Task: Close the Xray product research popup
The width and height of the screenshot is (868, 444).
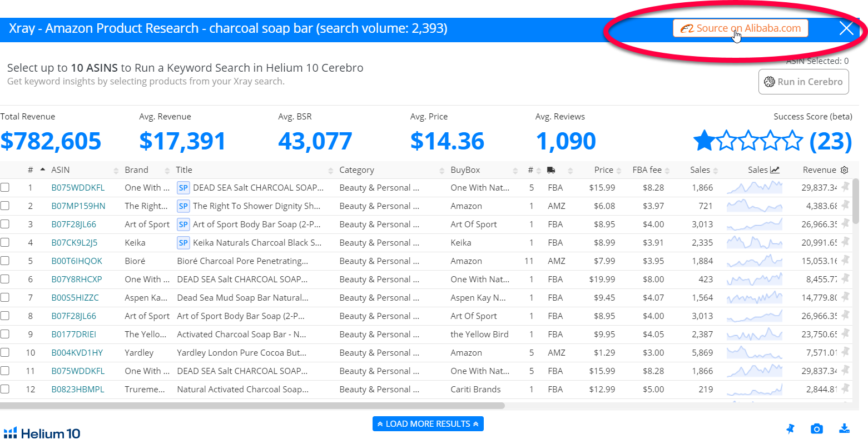Action: 846,28
